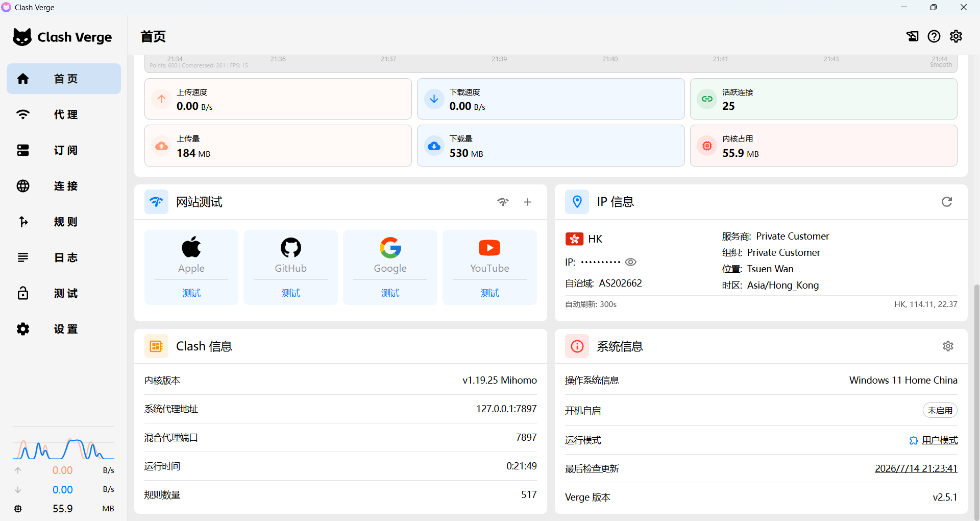Click the Smooth label on traffic chart
The height and width of the screenshot is (521, 980).
point(941,65)
